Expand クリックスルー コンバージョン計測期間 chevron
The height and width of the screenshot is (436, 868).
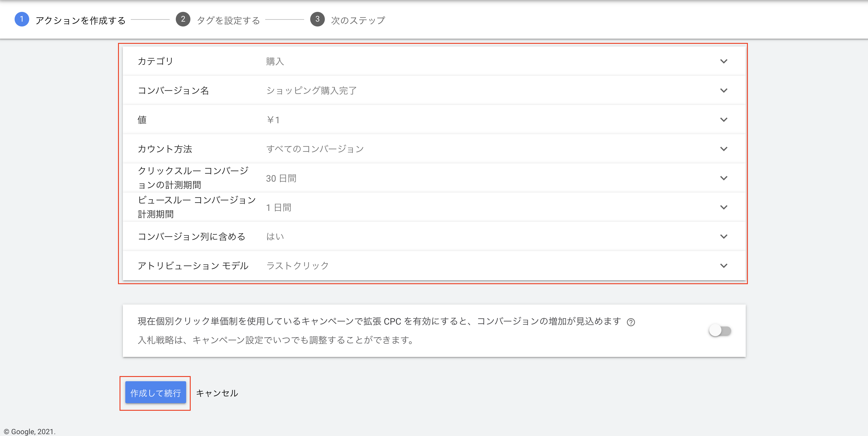[724, 178]
